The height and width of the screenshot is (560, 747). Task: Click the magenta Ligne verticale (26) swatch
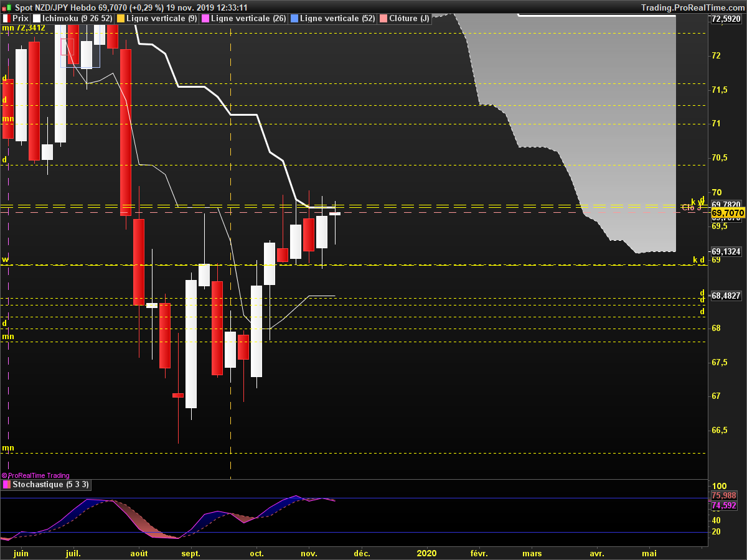coord(205,18)
